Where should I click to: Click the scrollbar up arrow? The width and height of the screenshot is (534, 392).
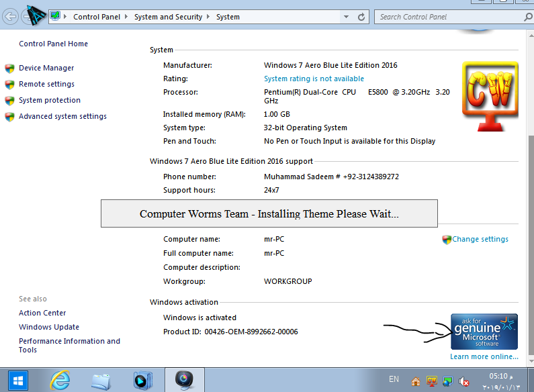(x=531, y=35)
